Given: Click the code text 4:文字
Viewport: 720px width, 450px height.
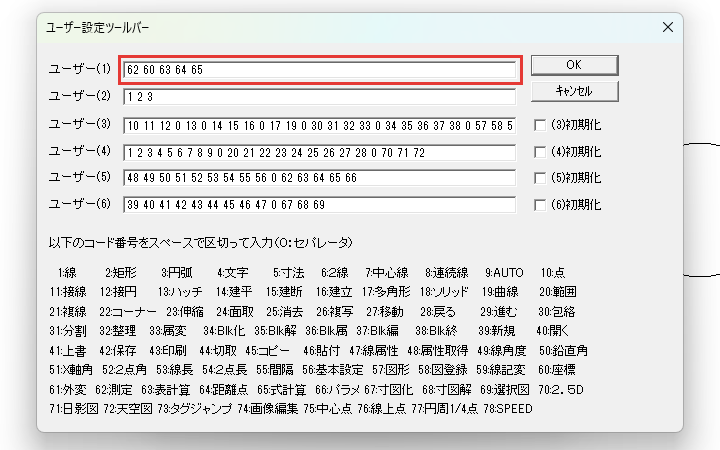Looking at the screenshot, I should click(233, 273).
